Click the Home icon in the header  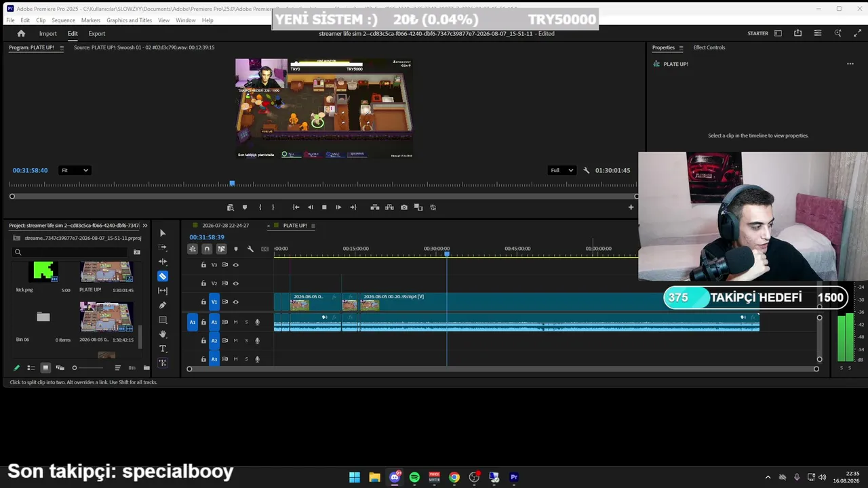point(21,33)
